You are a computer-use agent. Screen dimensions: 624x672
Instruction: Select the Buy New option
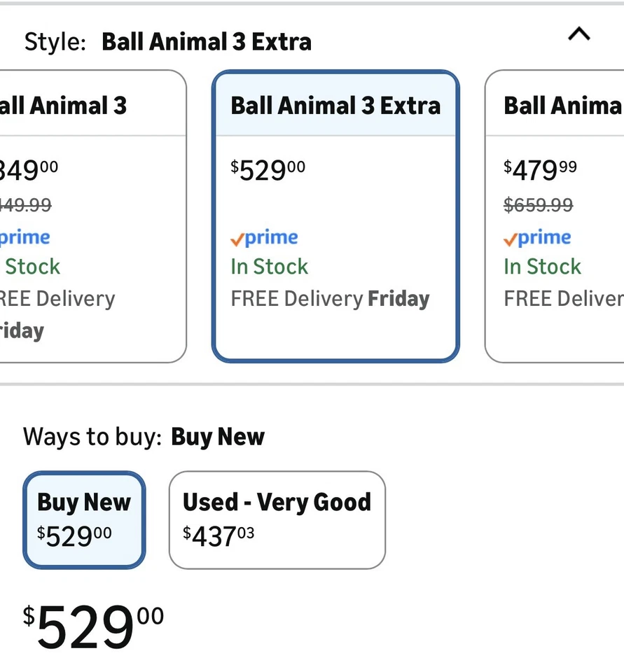point(84,518)
